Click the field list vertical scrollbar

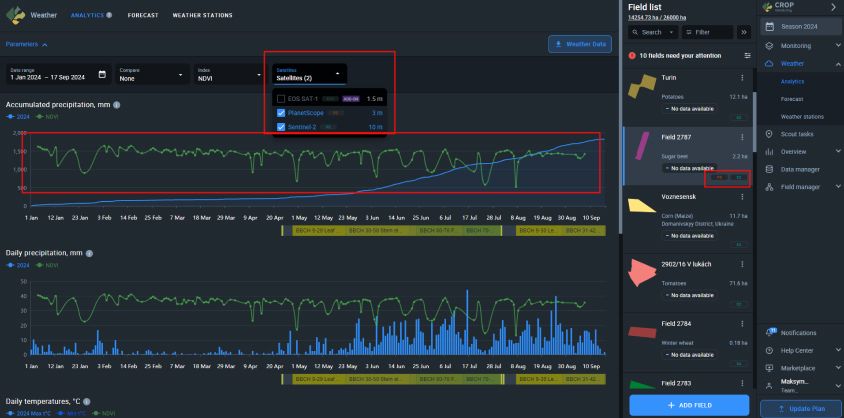pos(754,121)
